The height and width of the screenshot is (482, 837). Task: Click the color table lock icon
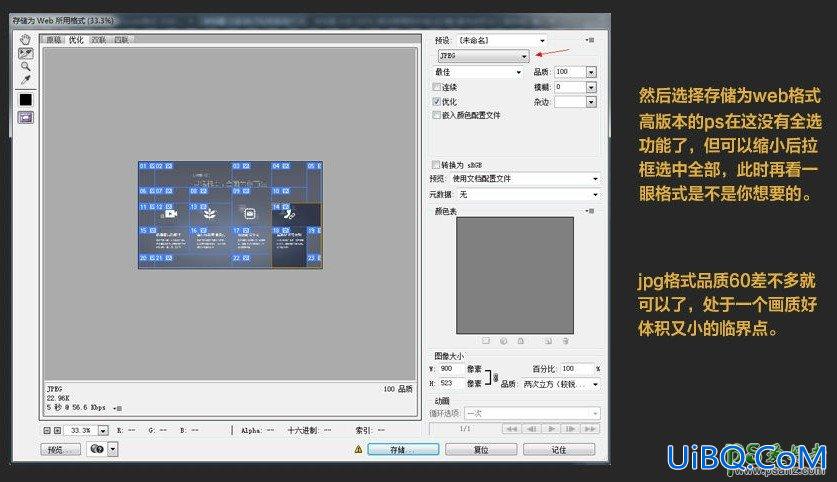(x=520, y=341)
